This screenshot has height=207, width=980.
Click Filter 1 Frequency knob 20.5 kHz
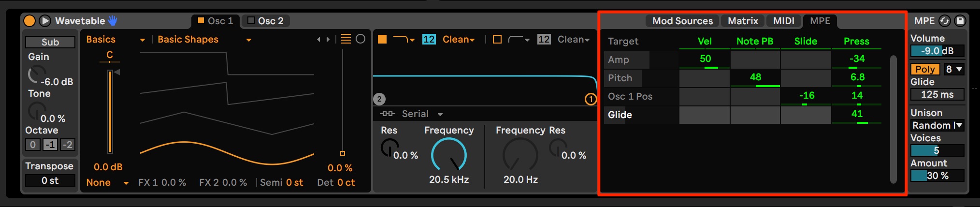pos(449,155)
